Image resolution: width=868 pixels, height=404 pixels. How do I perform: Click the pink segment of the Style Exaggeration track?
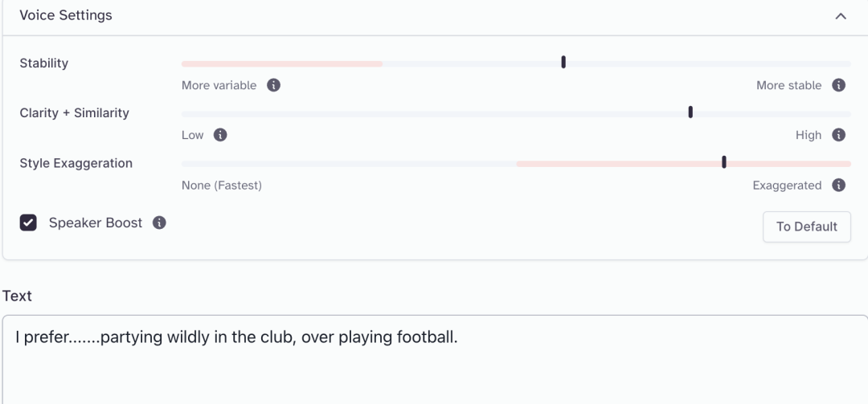pyautogui.click(x=684, y=164)
